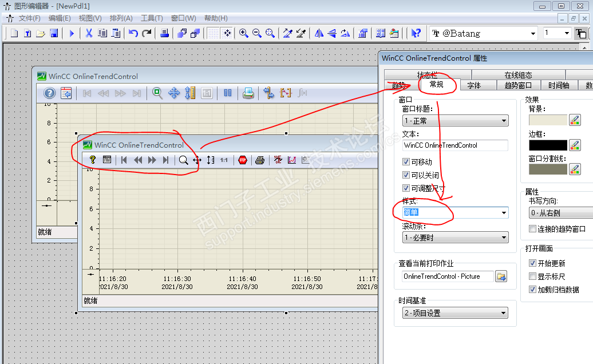Start runtime with the blue play arrow
This screenshot has width=593, height=364.
tap(72, 33)
